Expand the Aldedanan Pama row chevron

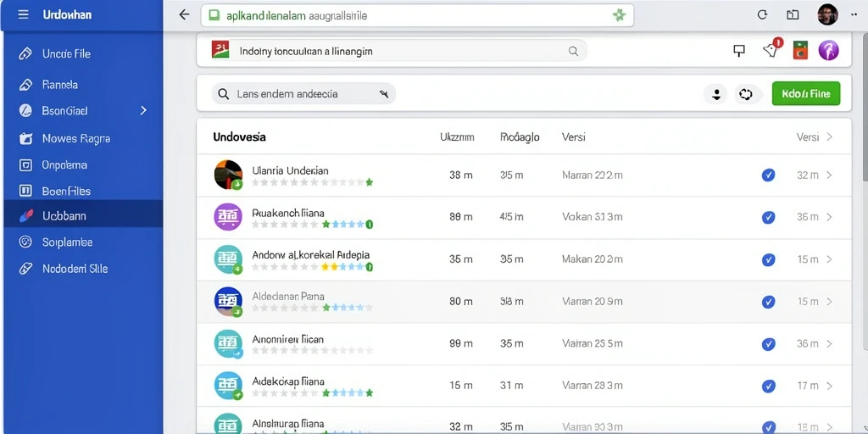829,302
